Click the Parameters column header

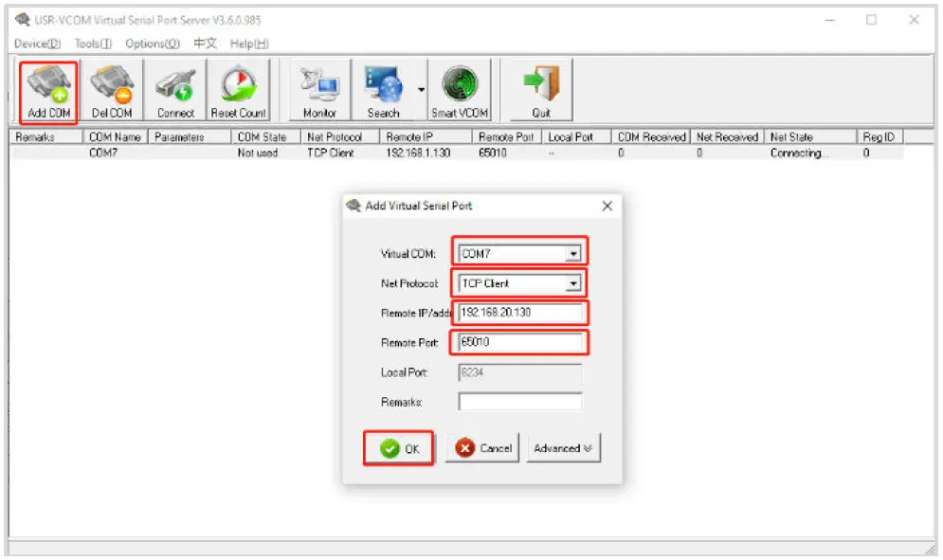point(189,137)
